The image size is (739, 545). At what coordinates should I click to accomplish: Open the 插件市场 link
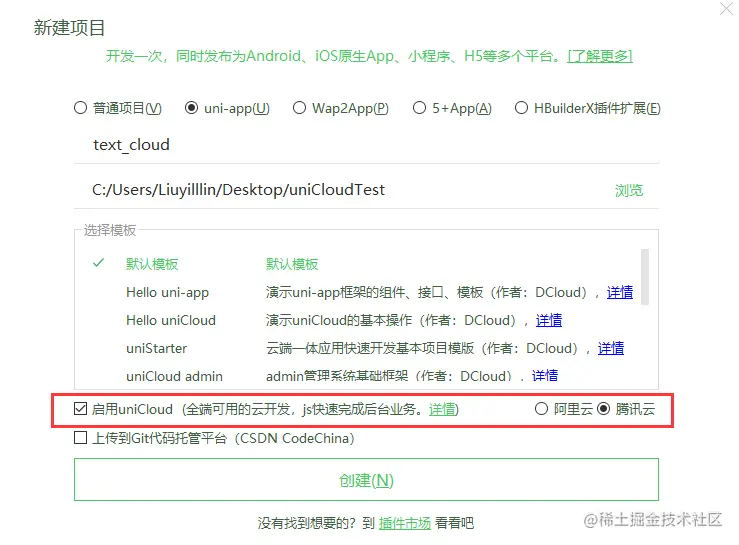click(x=404, y=523)
